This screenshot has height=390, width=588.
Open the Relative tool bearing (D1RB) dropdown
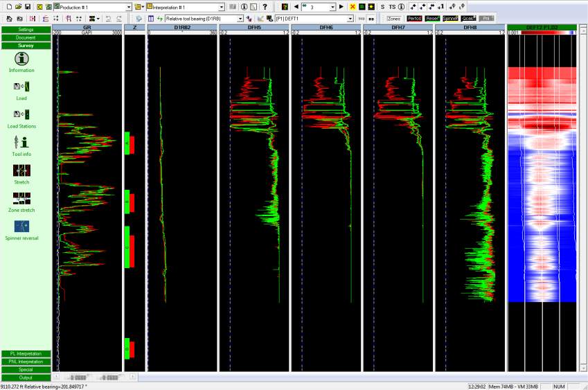(x=240, y=19)
